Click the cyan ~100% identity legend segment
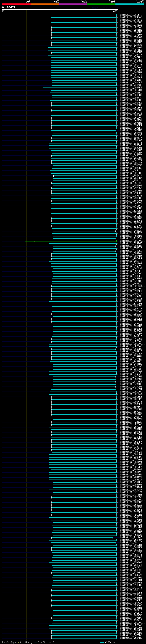Image resolution: width=146 pixels, height=644 pixels. pyautogui.click(x=130, y=4)
